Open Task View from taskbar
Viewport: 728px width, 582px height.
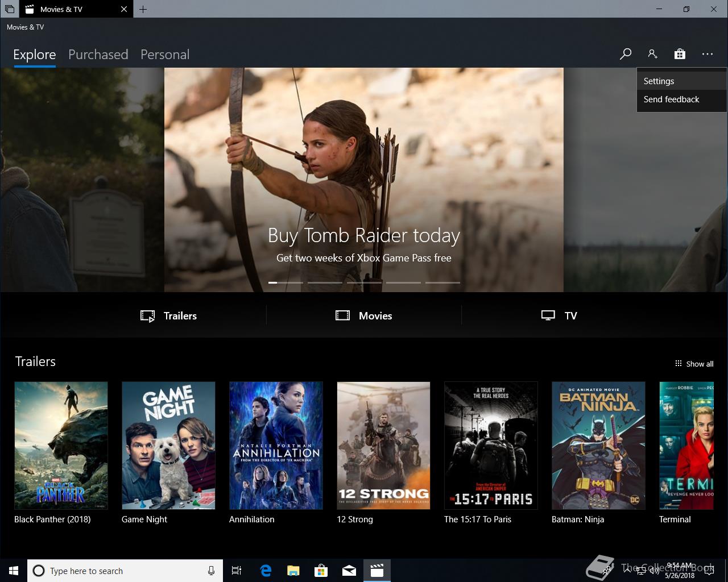[x=237, y=571]
